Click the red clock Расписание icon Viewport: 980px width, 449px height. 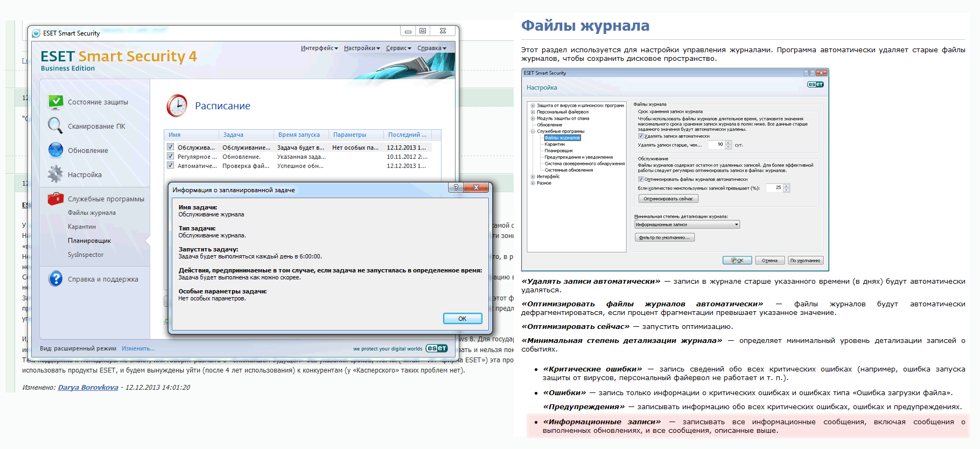[177, 106]
